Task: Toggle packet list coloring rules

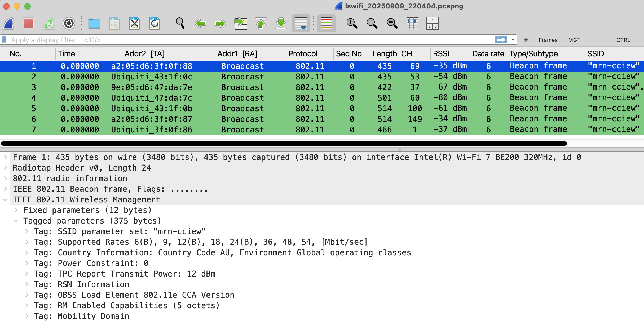Action: click(x=326, y=24)
